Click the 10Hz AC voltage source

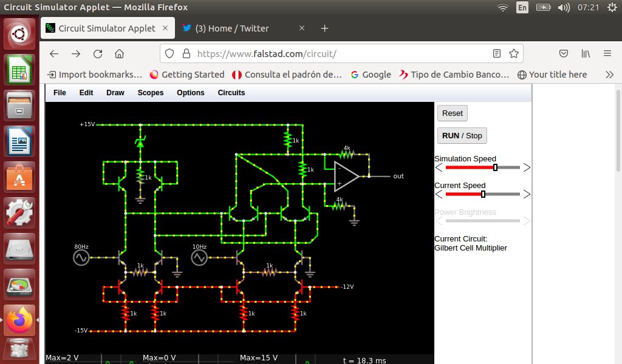pos(199,258)
